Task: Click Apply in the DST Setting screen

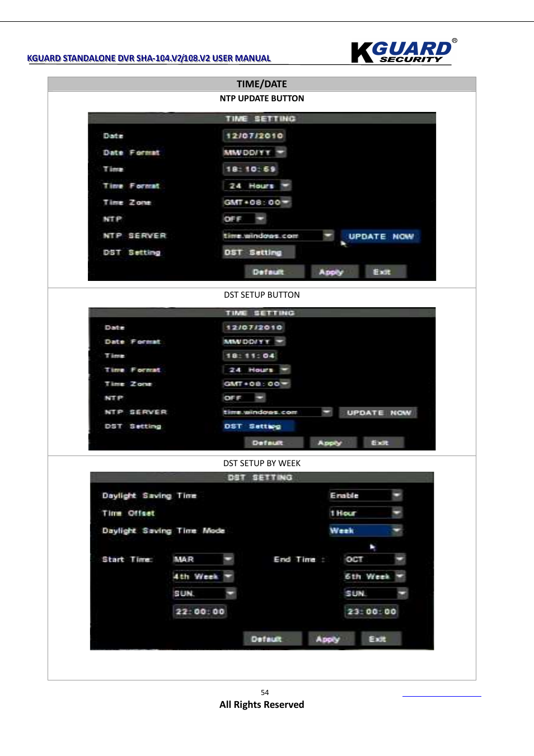Action: (x=330, y=638)
